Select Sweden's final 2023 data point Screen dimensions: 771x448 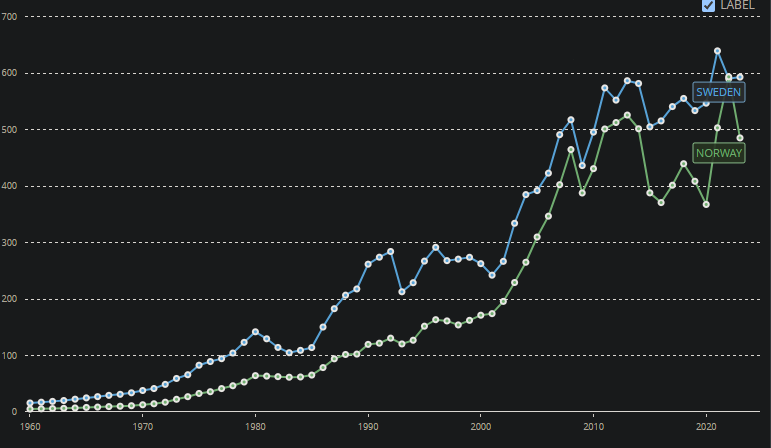(x=740, y=77)
